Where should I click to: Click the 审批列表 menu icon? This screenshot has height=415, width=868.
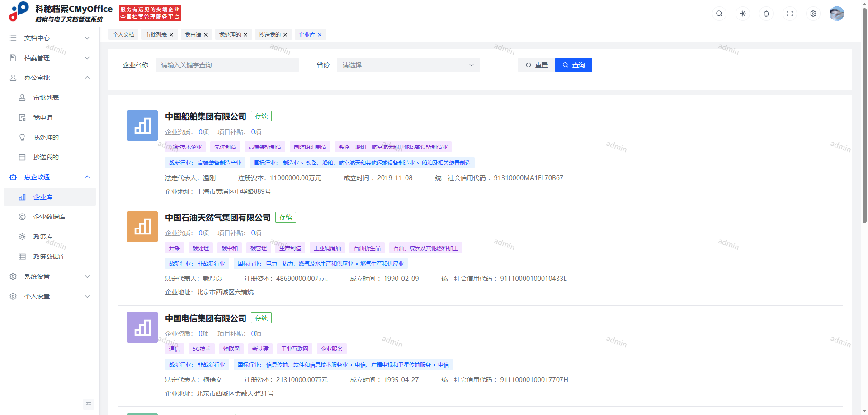coord(22,98)
